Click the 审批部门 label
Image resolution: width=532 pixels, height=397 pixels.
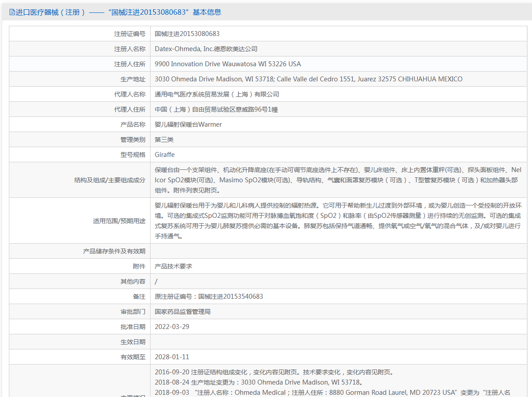133,312
